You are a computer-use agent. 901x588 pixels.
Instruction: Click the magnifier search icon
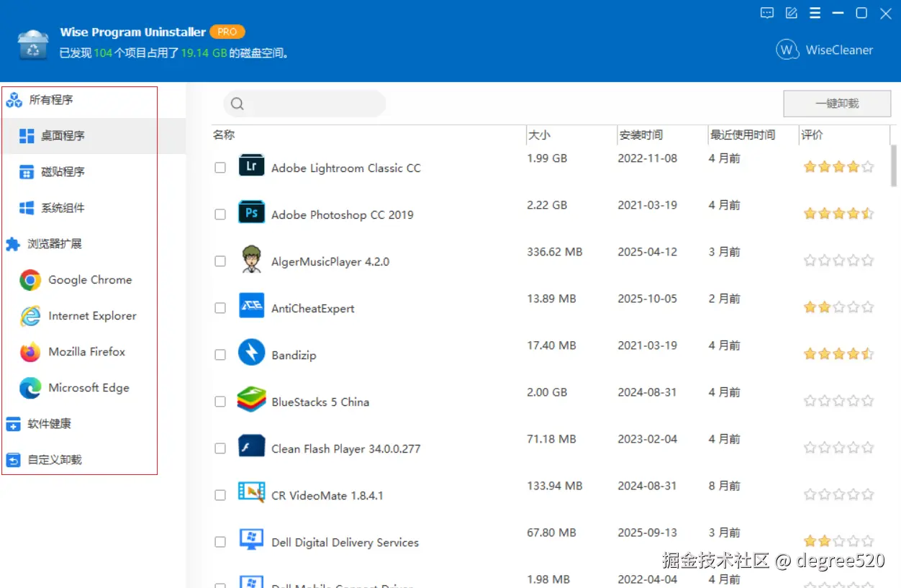tap(237, 104)
